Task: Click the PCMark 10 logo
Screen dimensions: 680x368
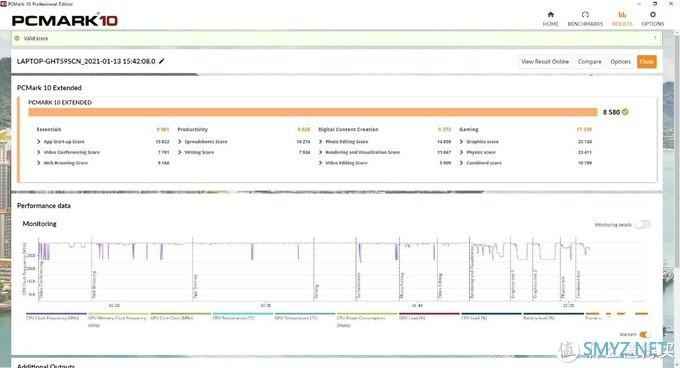Action: click(65, 20)
